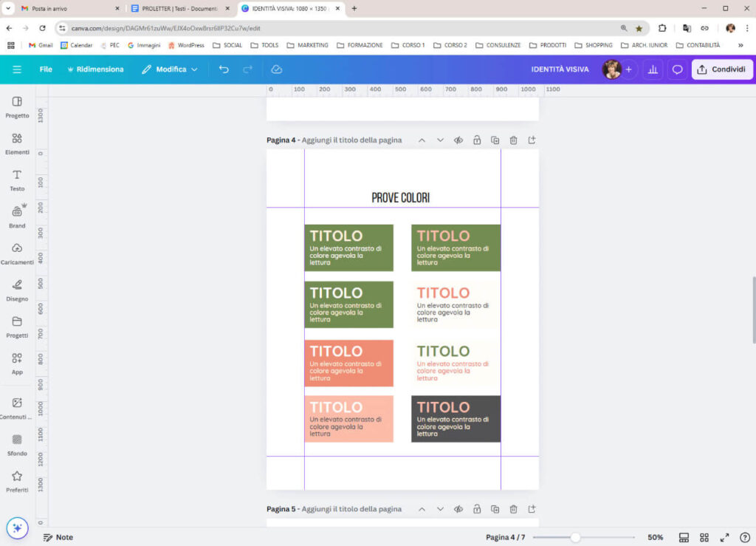Open the Progetti sidebar panel
Viewport: 756px width, 546px height.
coord(18,327)
